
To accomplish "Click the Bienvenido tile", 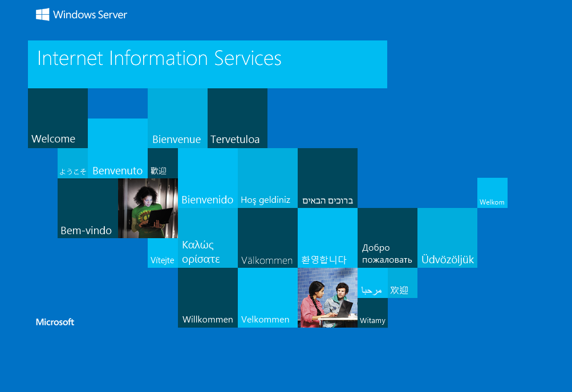I will click(208, 178).
